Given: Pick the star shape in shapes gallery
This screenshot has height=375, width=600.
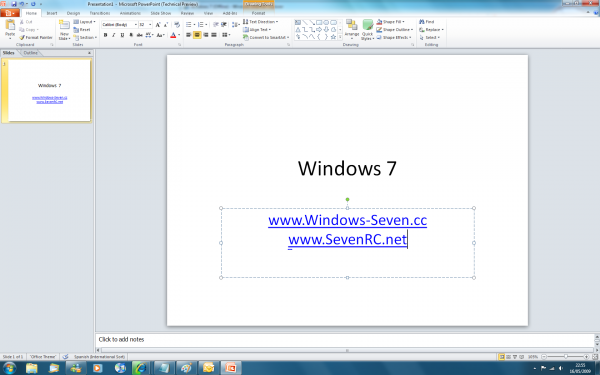Looking at the screenshot, I should pyautogui.click(x=333, y=37).
